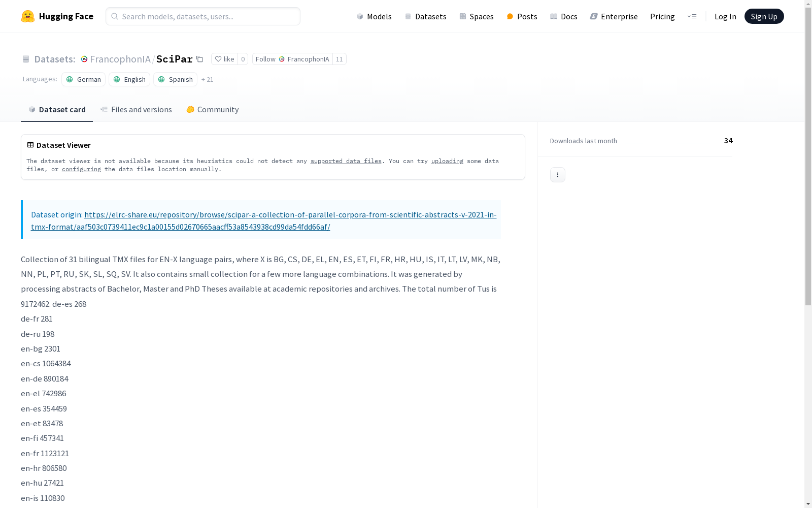Open the configuring link in Dataset Viewer
This screenshot has width=812, height=508.
pos(81,169)
